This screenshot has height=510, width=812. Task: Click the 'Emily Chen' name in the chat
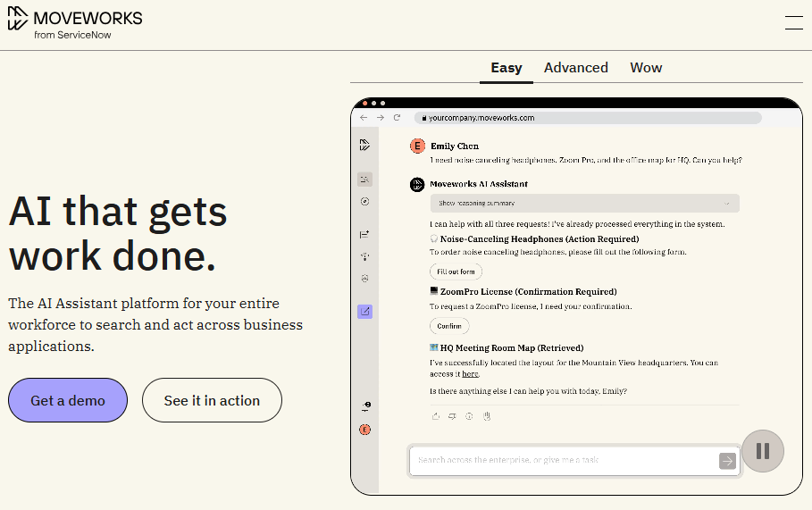click(x=455, y=146)
